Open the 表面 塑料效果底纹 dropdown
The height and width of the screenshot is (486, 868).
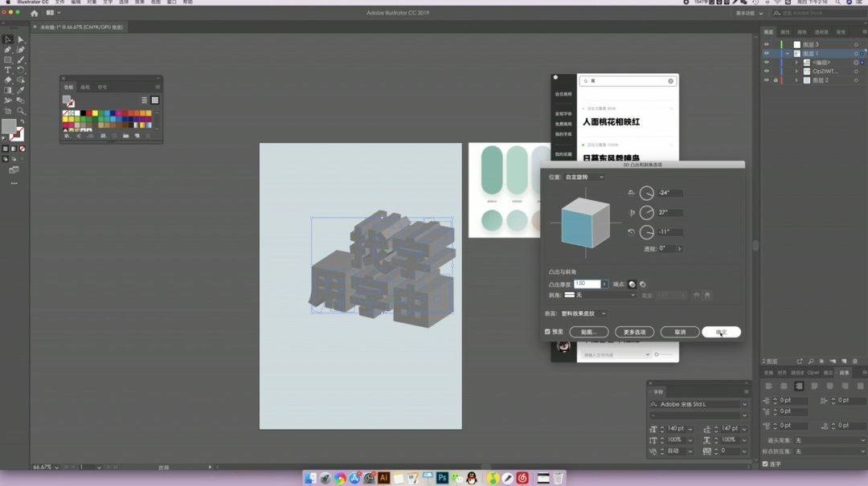click(584, 313)
